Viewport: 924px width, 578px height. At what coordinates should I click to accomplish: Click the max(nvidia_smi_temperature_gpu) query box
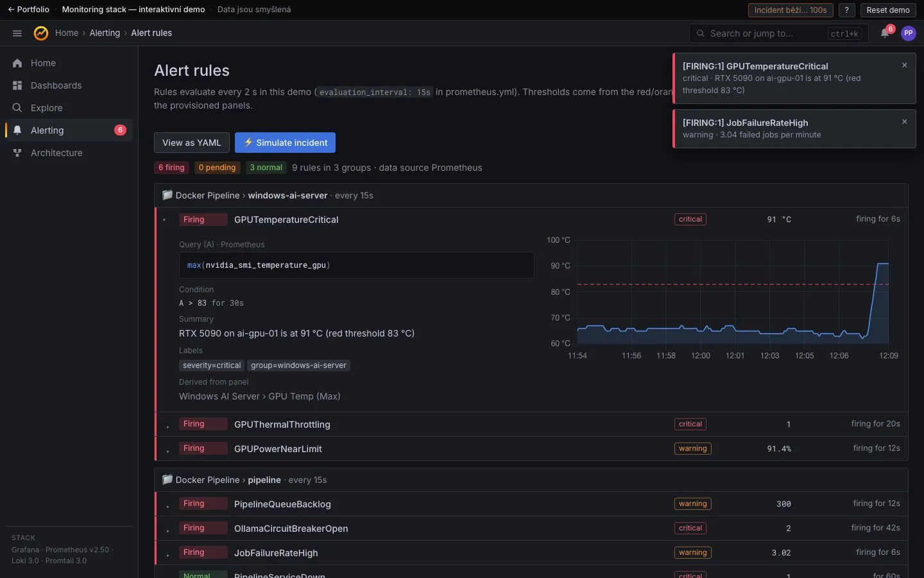[356, 265]
